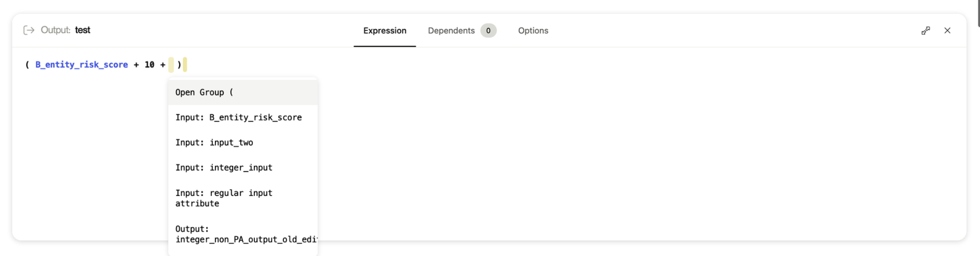The width and height of the screenshot is (980, 256).
Task: Click the output name test in header
Action: pos(82,30)
